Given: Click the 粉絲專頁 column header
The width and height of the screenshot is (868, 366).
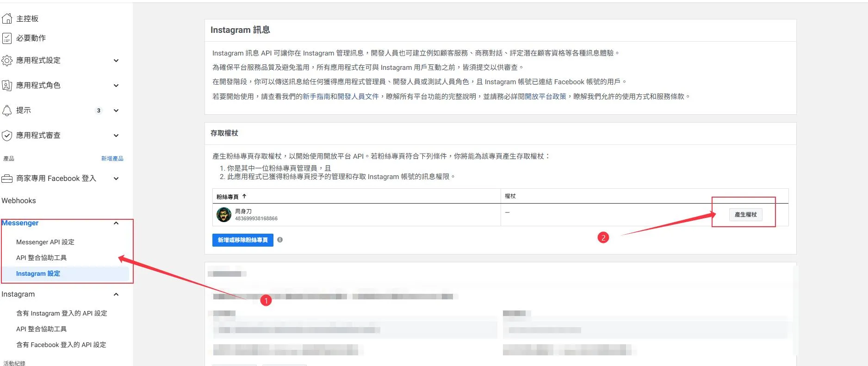Looking at the screenshot, I should (x=228, y=197).
